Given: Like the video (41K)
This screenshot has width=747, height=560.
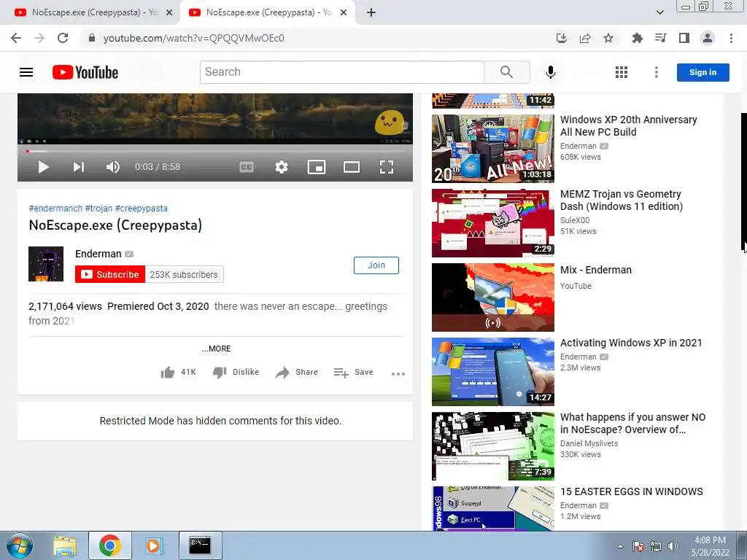Looking at the screenshot, I should (x=178, y=373).
